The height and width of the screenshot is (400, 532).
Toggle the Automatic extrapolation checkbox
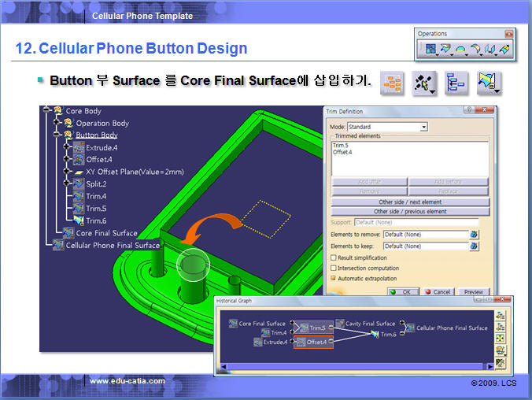tap(334, 279)
